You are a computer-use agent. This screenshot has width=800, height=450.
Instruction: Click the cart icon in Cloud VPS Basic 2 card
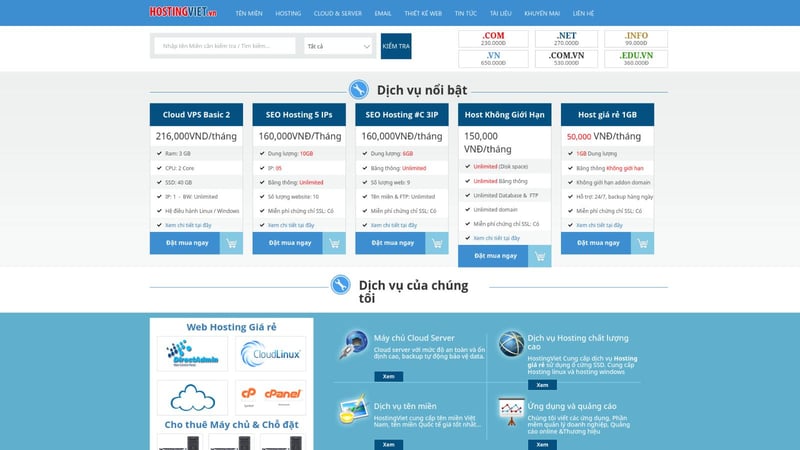click(231, 243)
